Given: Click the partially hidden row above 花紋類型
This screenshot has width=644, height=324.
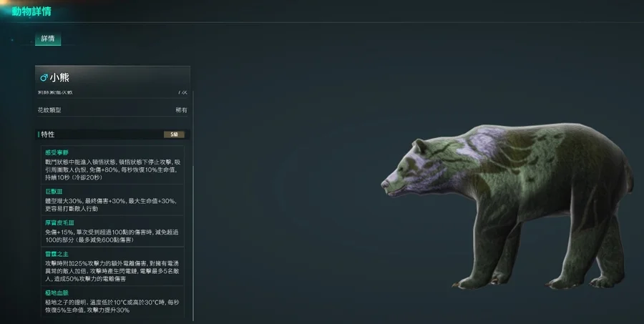Looking at the screenshot, I should [x=112, y=93].
